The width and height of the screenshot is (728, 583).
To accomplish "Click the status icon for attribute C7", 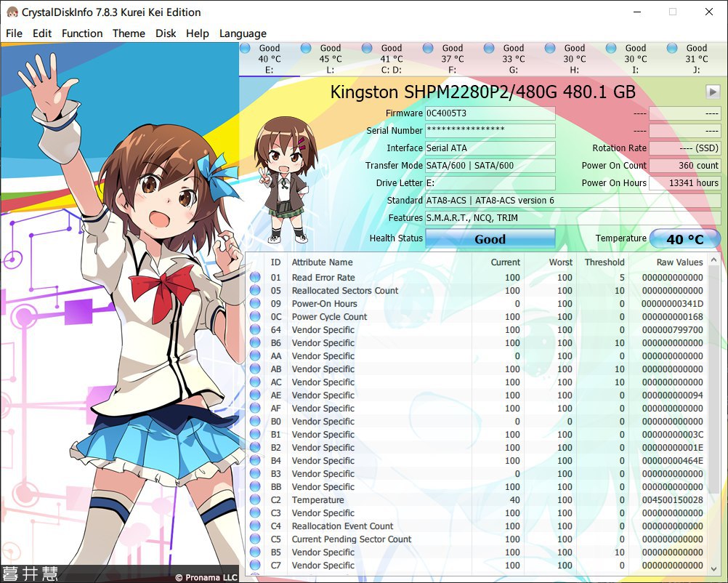I will (x=255, y=566).
